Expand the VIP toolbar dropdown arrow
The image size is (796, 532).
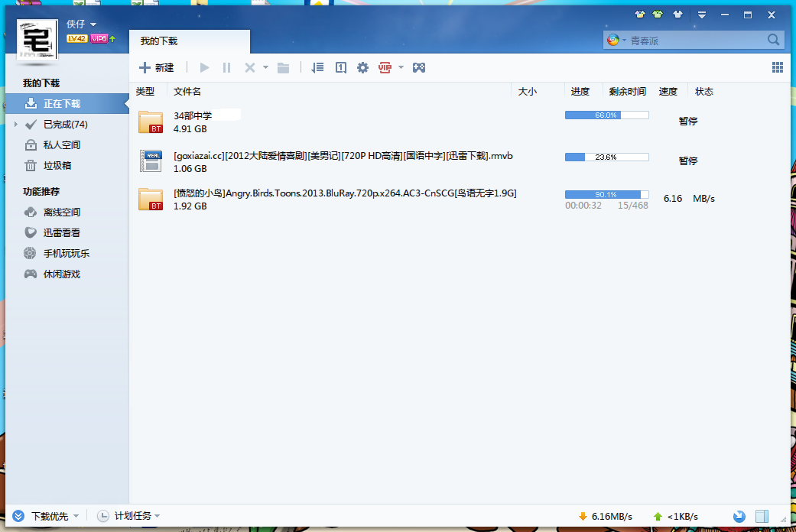(x=401, y=67)
